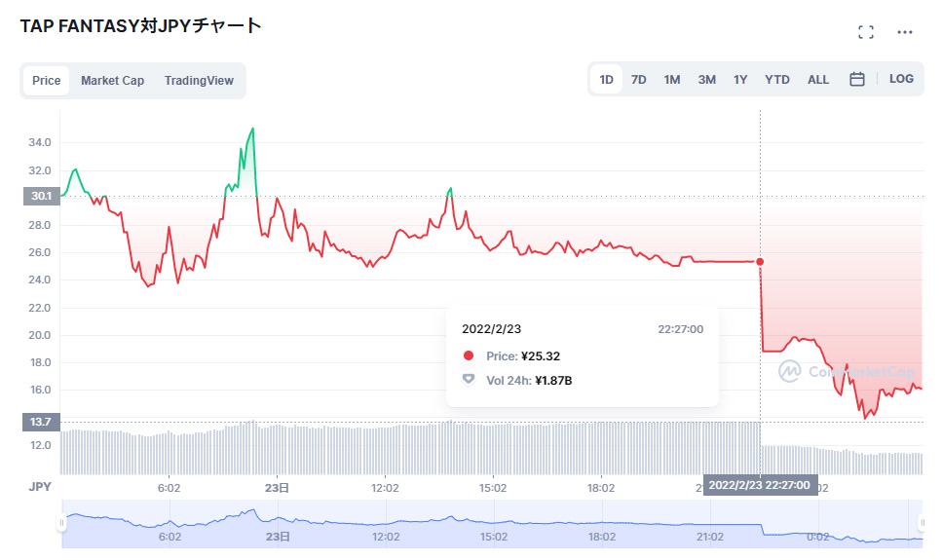Click the 23日 label on main time axis

[x=277, y=488]
